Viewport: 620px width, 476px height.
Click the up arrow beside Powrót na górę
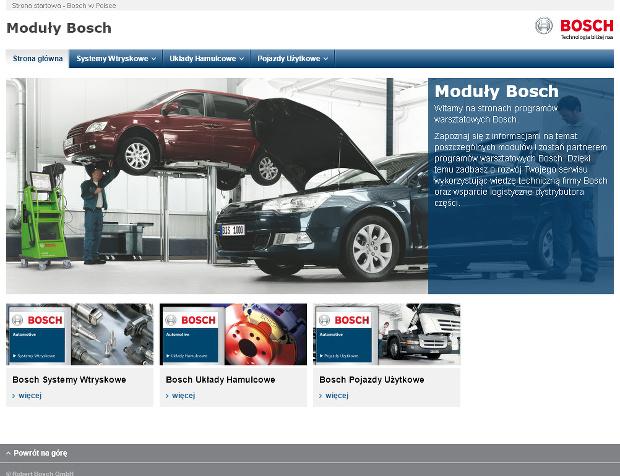click(9, 453)
